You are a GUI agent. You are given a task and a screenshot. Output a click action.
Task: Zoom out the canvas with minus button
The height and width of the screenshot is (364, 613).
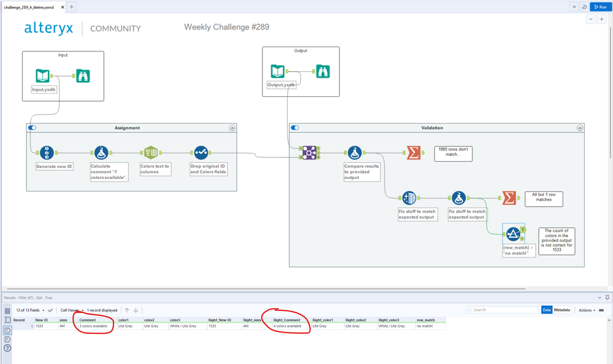click(x=591, y=19)
